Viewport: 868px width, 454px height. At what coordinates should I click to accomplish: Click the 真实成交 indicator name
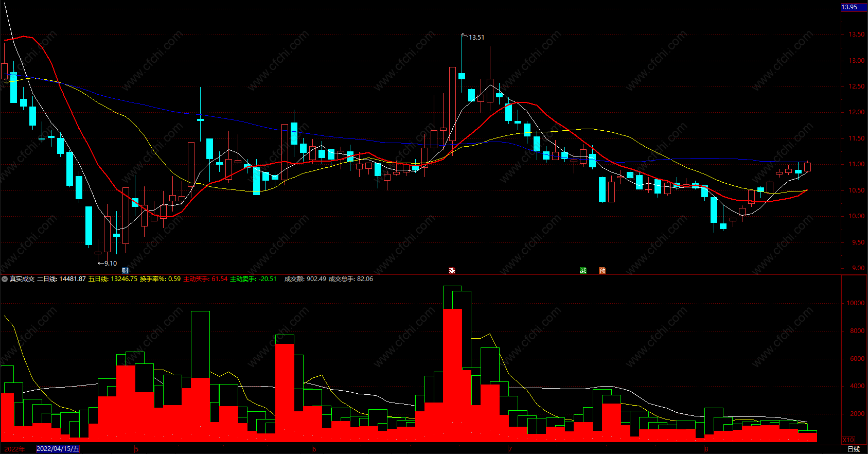pyautogui.click(x=22, y=279)
